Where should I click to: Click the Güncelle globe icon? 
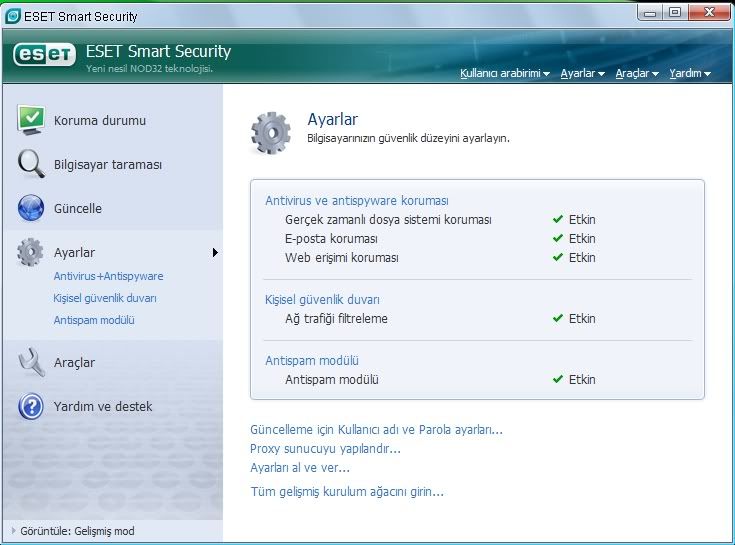(31, 208)
